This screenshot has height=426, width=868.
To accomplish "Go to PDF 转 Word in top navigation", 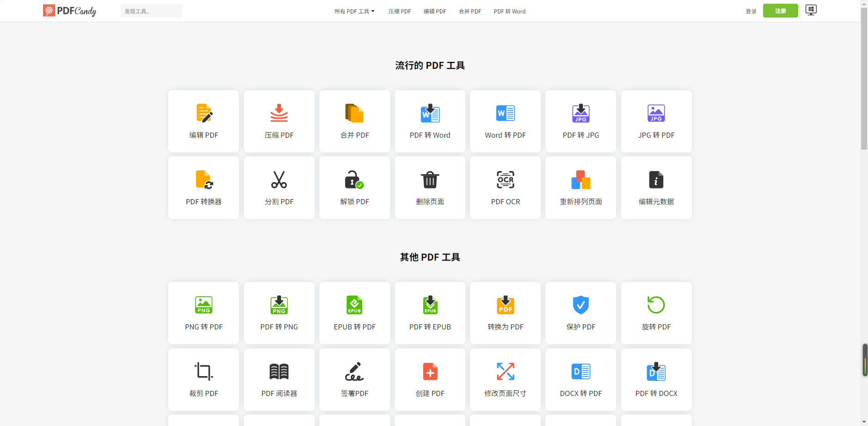I will click(509, 12).
